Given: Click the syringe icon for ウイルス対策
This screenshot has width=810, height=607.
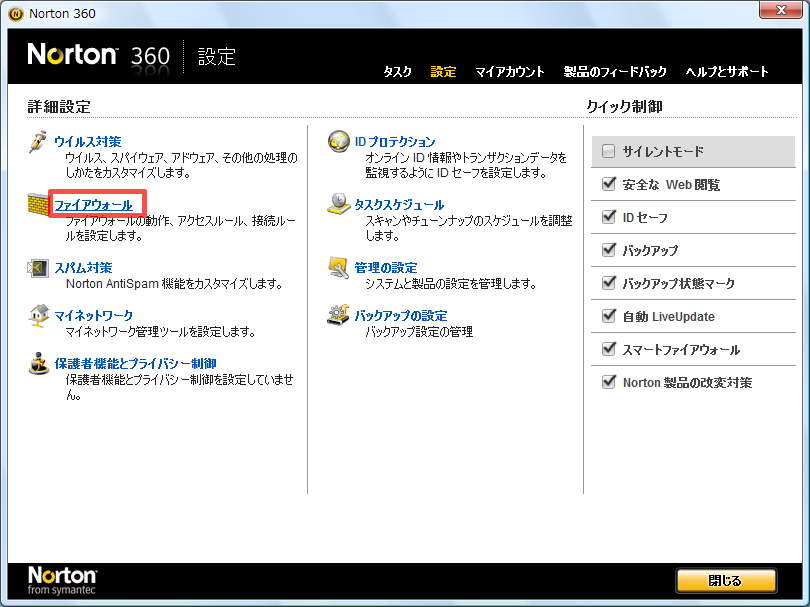Looking at the screenshot, I should (x=38, y=143).
